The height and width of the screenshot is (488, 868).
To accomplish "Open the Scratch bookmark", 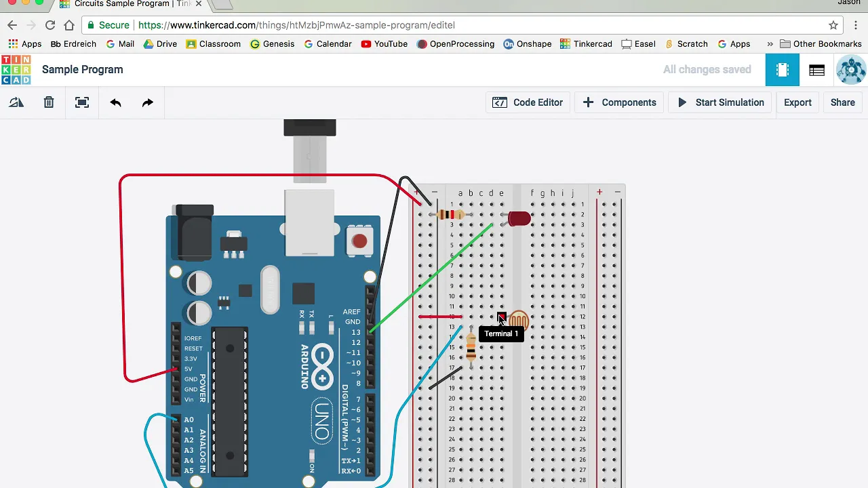I will [x=686, y=44].
